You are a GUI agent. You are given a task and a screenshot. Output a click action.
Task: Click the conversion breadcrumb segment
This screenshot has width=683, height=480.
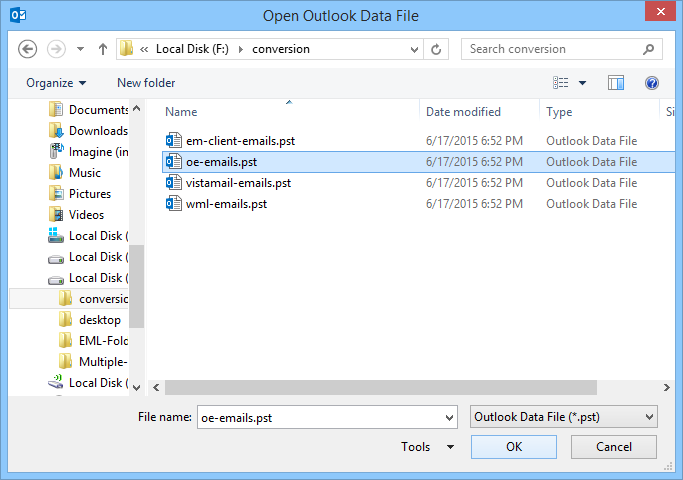point(281,49)
